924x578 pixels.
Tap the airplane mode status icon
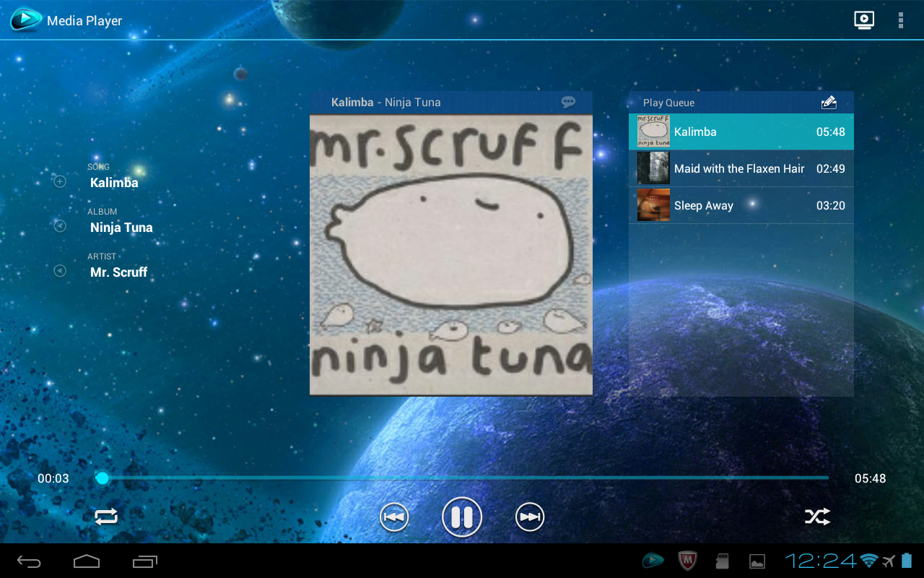[x=889, y=561]
